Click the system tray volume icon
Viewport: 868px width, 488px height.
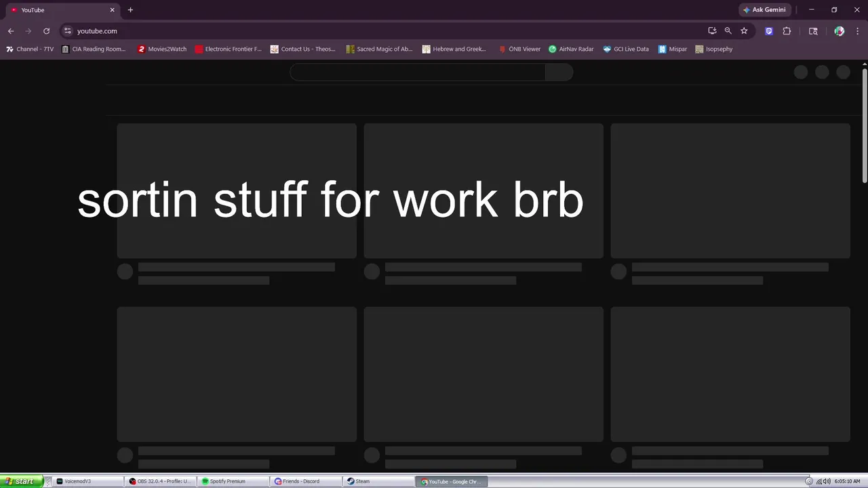(x=827, y=481)
